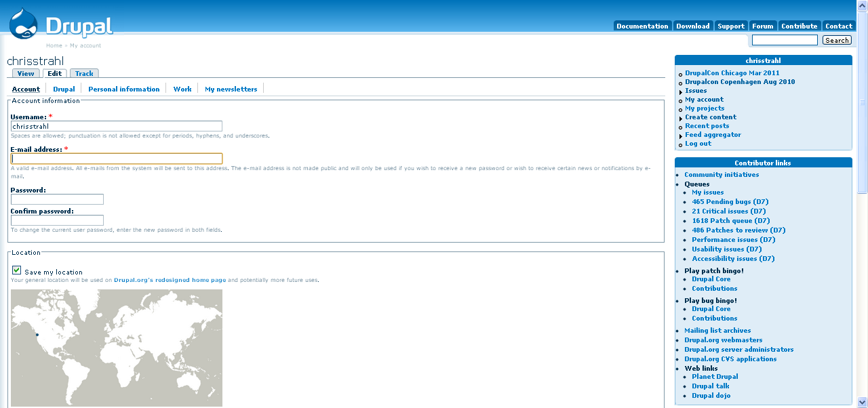Open Drupal.org webmasters link

(x=724, y=340)
